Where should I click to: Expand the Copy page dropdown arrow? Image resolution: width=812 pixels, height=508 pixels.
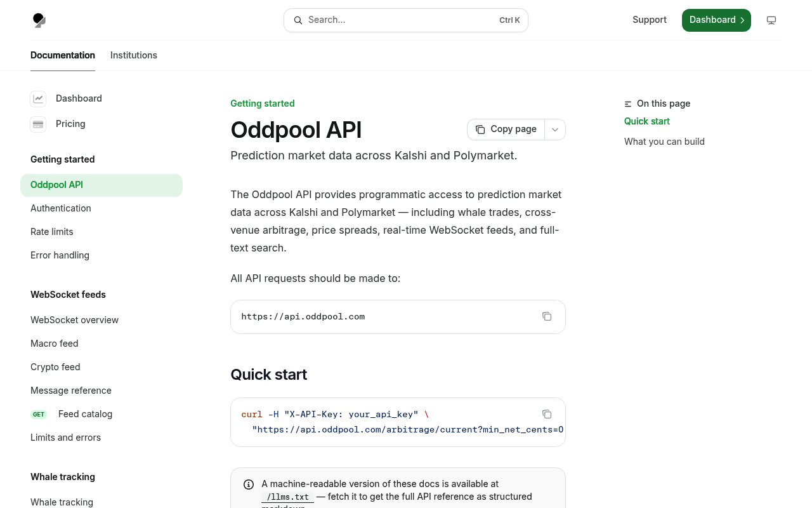(x=555, y=130)
